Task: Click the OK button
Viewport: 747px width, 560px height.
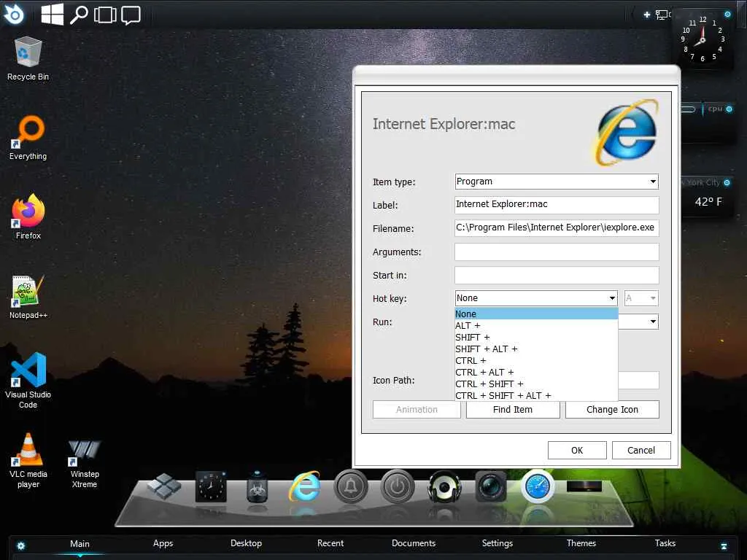Action: pyautogui.click(x=577, y=450)
